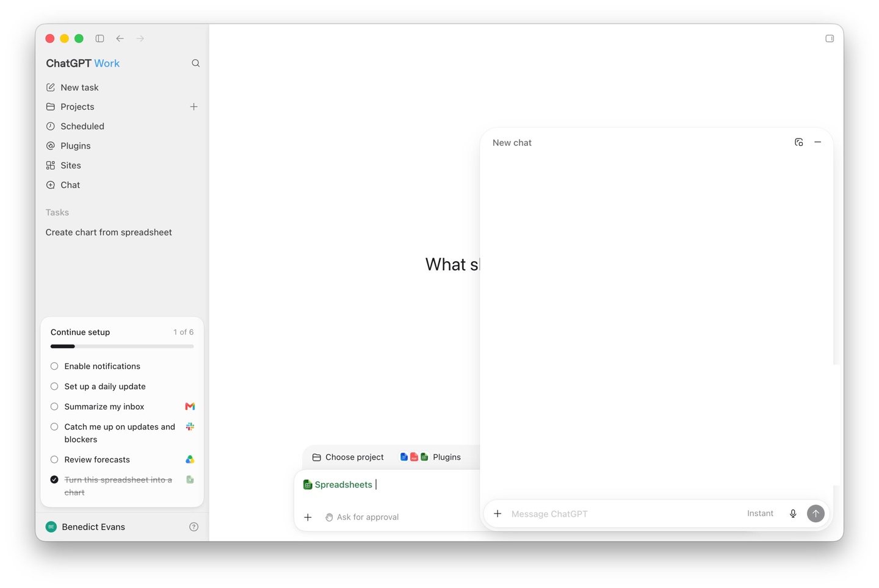Open search in the sidebar
This screenshot has height=588, width=879.
[195, 63]
